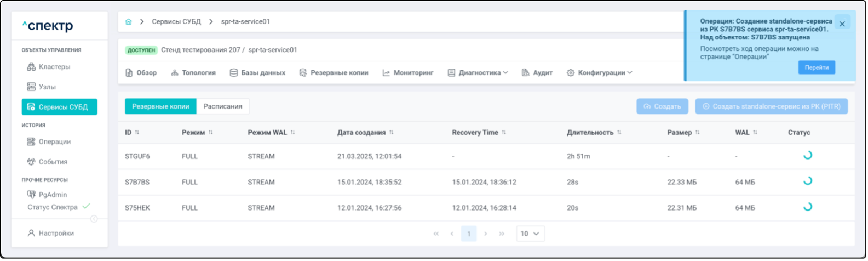Open События in the sidebar
The height and width of the screenshot is (261, 868).
53,162
